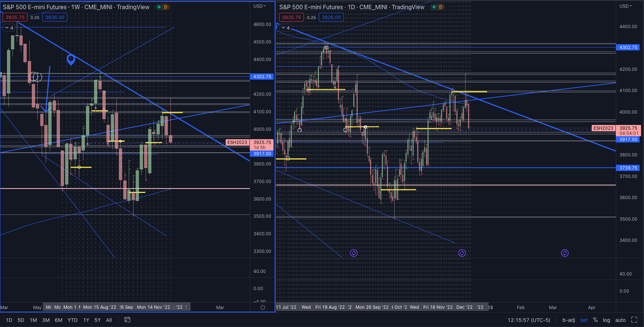Open the go-to-date calendar icon

click(127, 320)
